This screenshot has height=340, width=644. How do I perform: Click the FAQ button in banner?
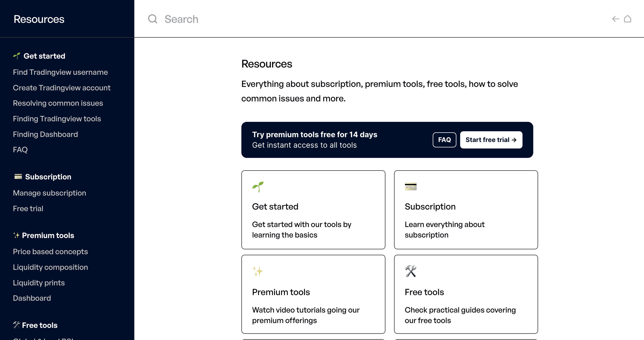(x=444, y=140)
